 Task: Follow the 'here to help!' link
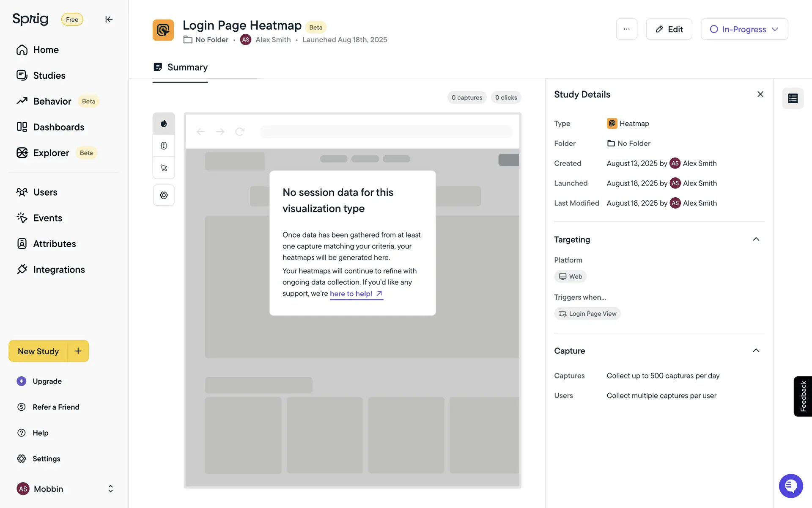[356, 294]
